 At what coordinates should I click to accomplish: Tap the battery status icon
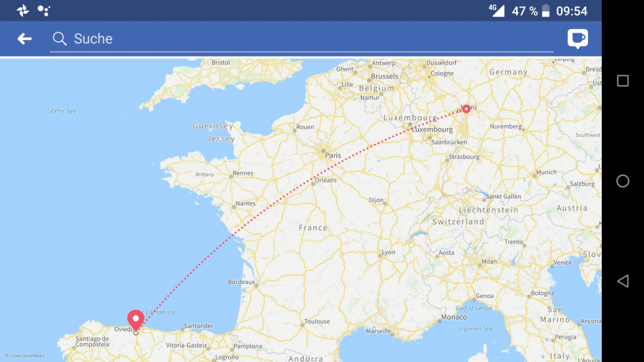click(546, 11)
